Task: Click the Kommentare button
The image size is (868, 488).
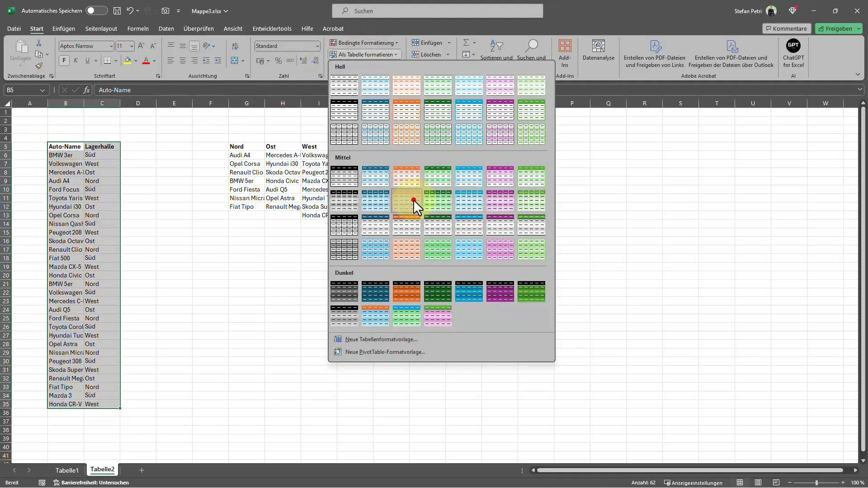Action: pyautogui.click(x=786, y=28)
